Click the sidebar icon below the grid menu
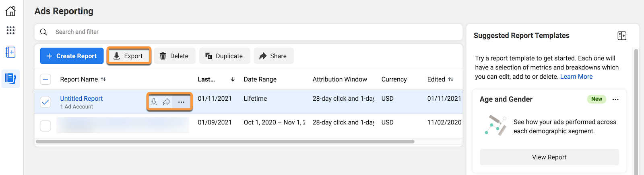The image size is (644, 175). [x=10, y=52]
